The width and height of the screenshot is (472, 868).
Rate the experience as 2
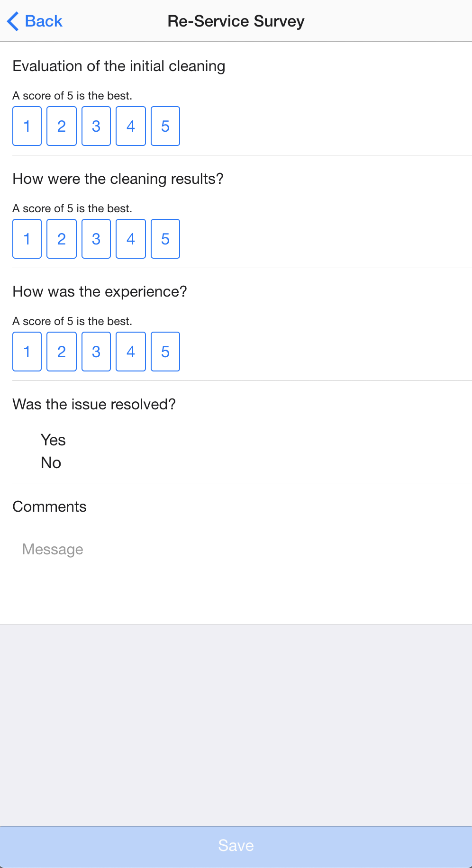tap(62, 352)
